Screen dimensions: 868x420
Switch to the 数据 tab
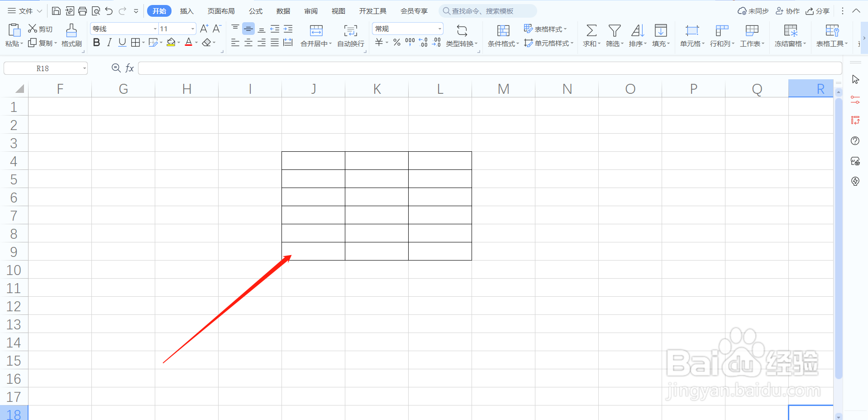[x=283, y=11]
